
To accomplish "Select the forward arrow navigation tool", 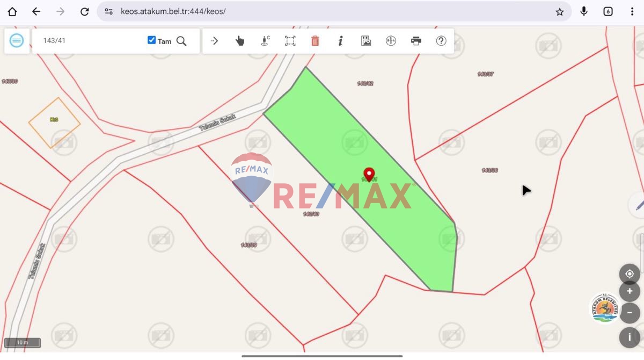I will [x=214, y=40].
